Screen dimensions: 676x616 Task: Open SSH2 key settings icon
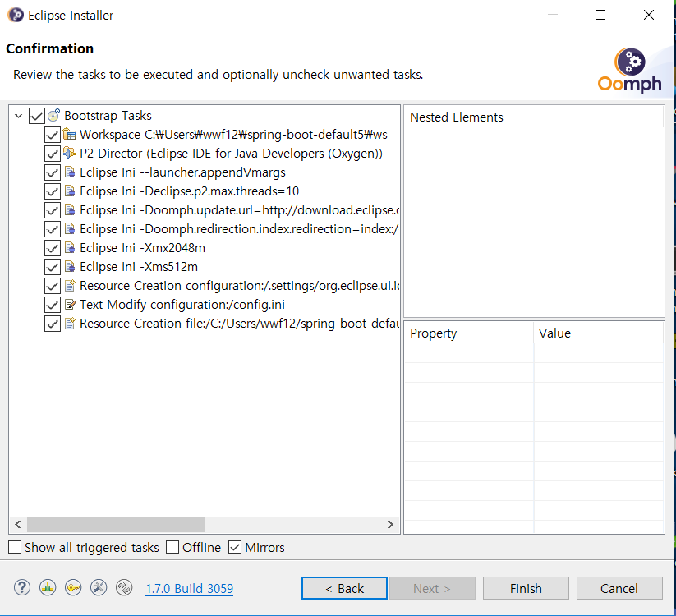73,587
